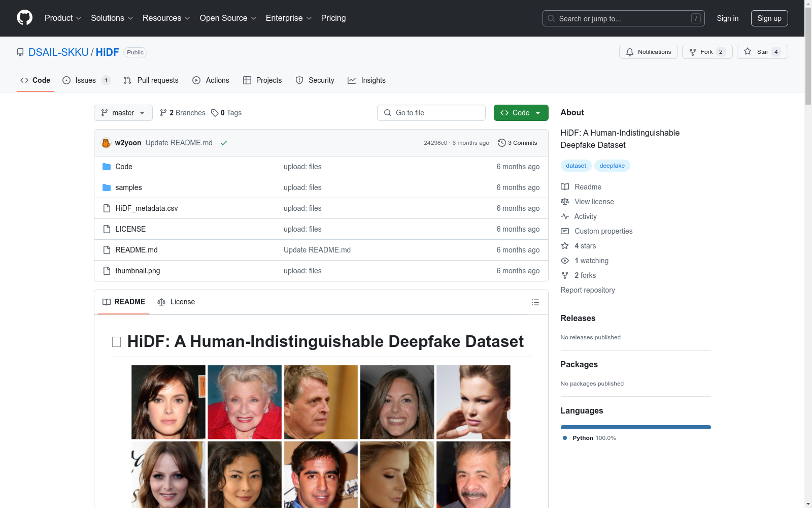
Task: Expand the master branch dropdown
Action: (x=123, y=113)
